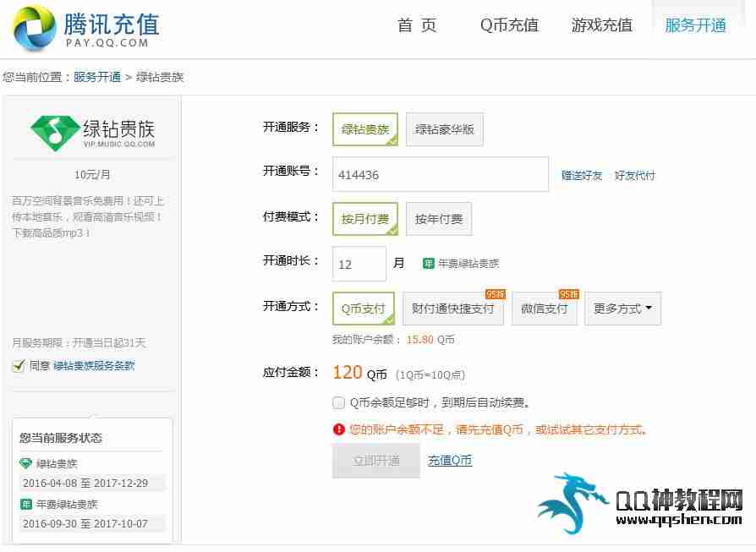756x552 pixels.
Task: Open the 更多方式 dropdown
Action: [623, 309]
